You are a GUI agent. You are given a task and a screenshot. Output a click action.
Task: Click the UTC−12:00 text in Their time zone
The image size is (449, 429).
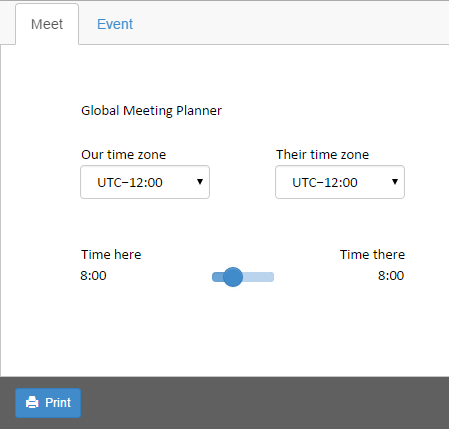[325, 183]
